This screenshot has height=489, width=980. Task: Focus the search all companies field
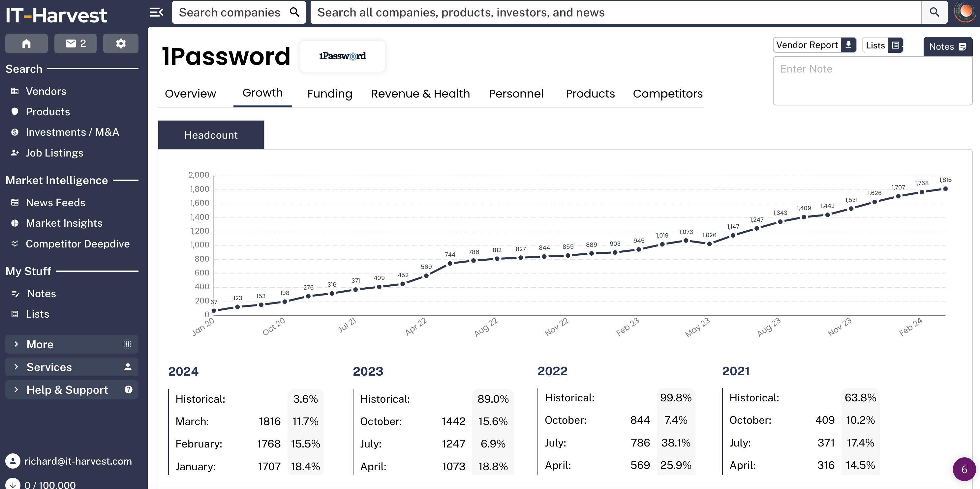pos(616,12)
